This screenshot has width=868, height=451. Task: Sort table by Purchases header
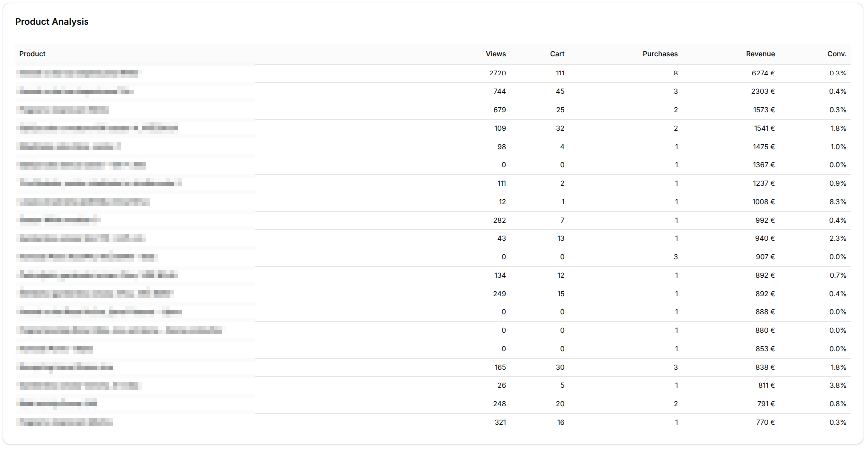pos(660,54)
